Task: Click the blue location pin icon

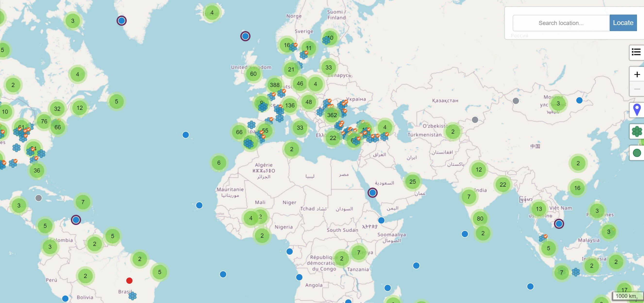Action: pos(637,110)
